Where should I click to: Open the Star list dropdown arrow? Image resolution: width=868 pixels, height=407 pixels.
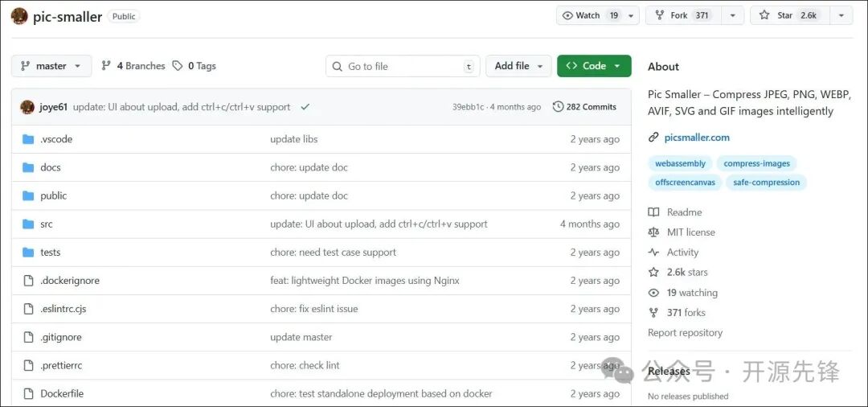(x=841, y=15)
